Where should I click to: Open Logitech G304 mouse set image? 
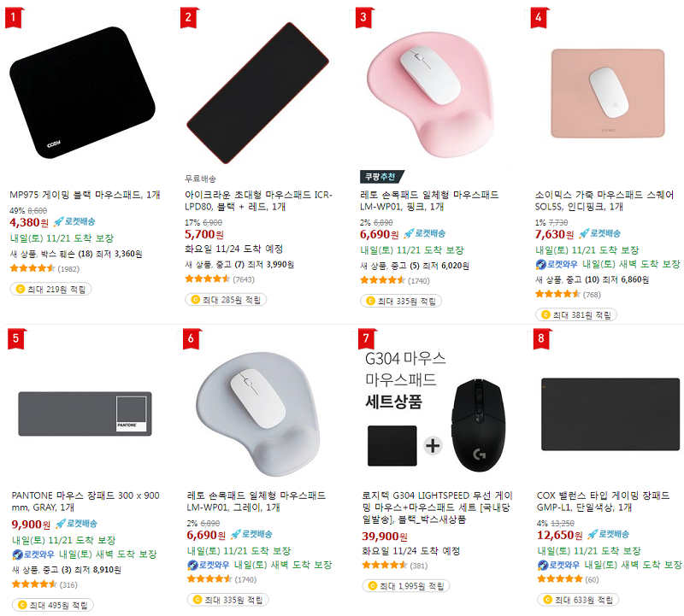[434, 411]
